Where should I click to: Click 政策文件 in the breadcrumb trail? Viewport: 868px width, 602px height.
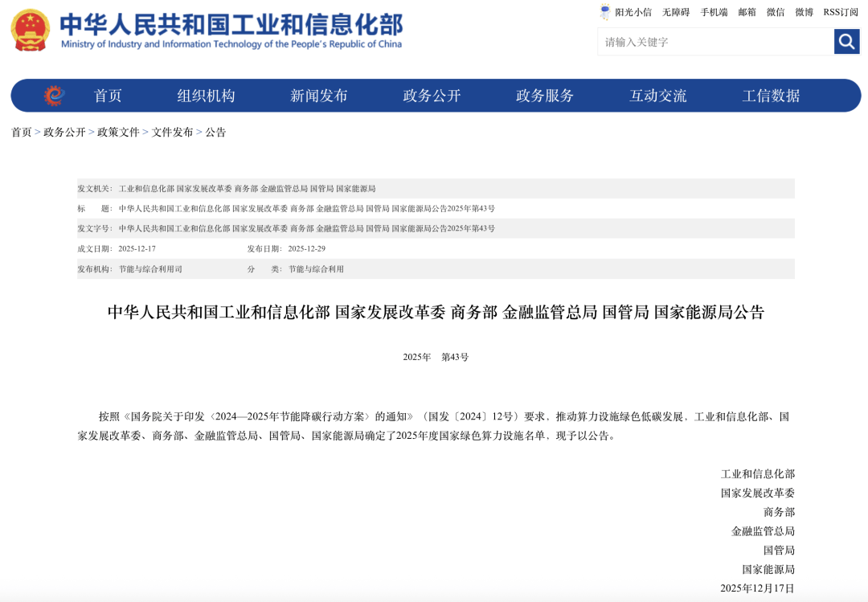pos(118,133)
